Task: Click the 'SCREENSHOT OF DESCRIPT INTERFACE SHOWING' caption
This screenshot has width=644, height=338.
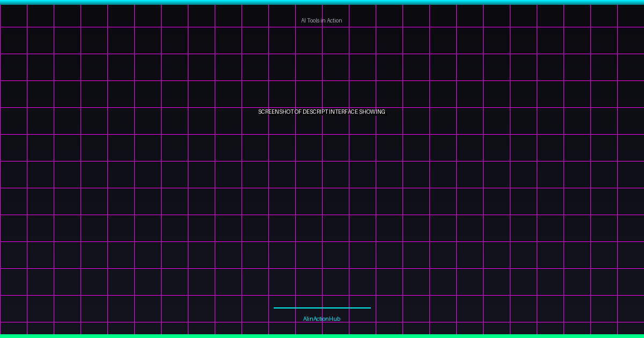Action: pos(321,112)
